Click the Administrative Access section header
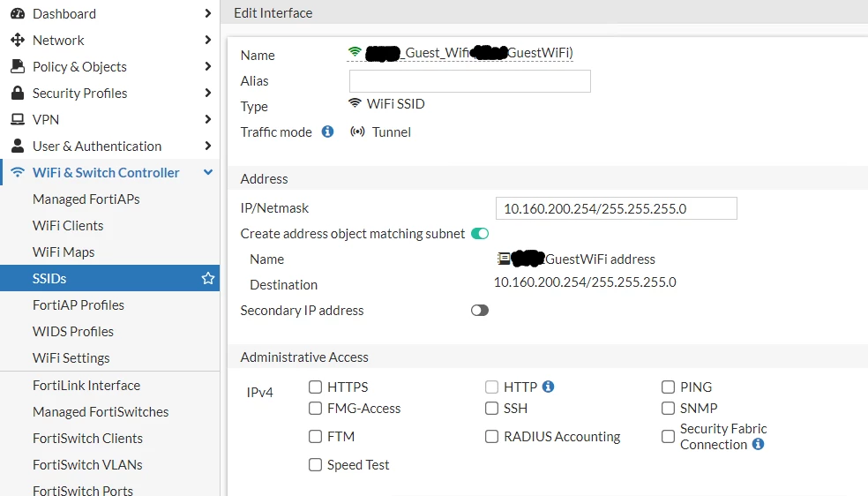The height and width of the screenshot is (496, 868). (304, 357)
